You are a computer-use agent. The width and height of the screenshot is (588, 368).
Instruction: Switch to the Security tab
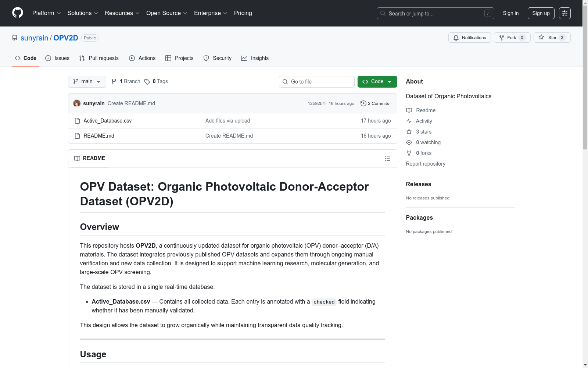pyautogui.click(x=218, y=58)
